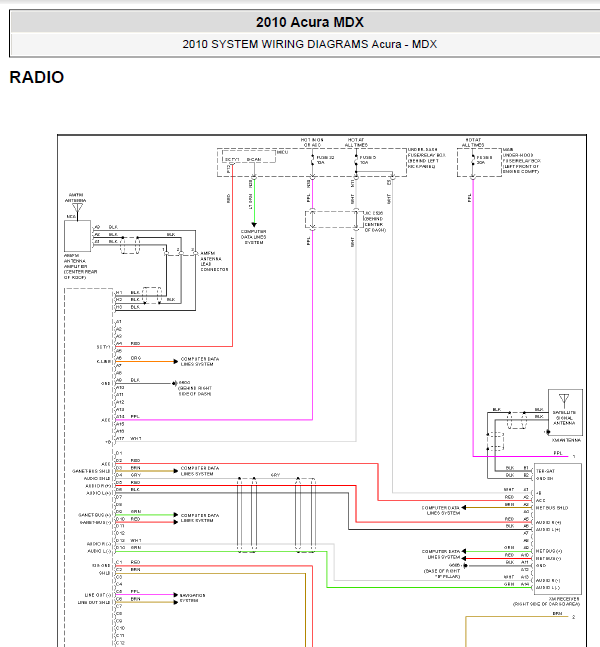Click the BRN off-page connector numbered 2
This screenshot has height=647, width=600.
coord(574,617)
